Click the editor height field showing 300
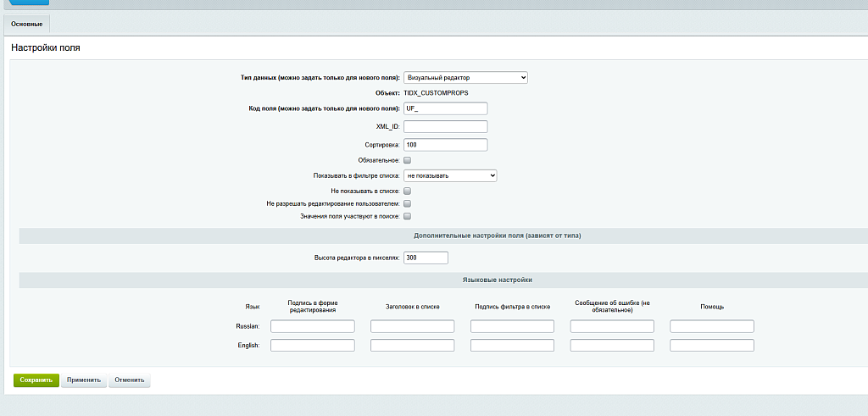Viewport: 868px width, 416px height. [426, 258]
